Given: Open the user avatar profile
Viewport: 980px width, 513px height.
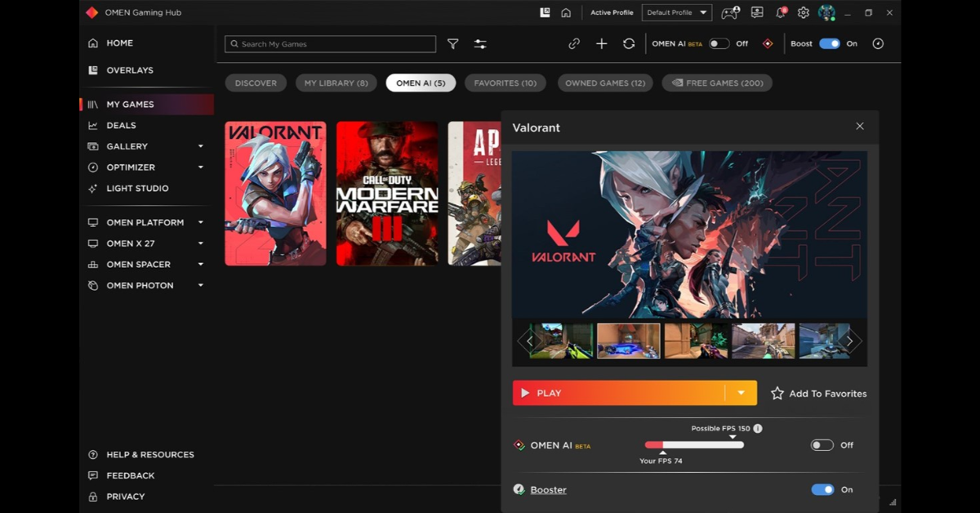Looking at the screenshot, I should tap(826, 13).
